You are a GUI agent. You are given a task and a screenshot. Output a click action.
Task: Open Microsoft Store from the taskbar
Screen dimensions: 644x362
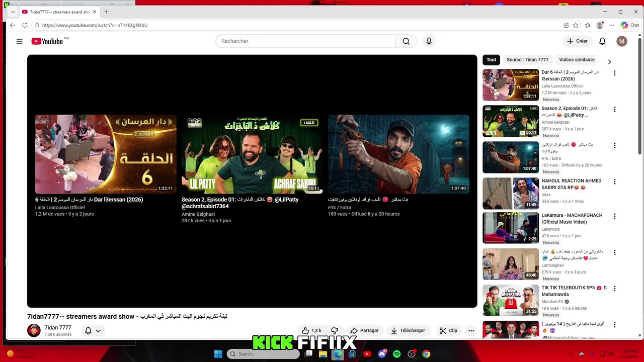tap(352, 354)
